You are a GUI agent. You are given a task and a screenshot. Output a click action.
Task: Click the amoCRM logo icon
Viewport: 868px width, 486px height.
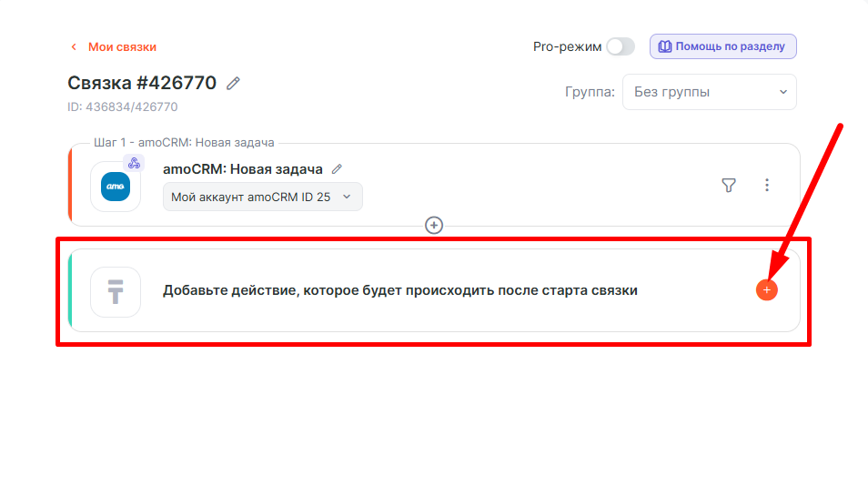pos(116,187)
